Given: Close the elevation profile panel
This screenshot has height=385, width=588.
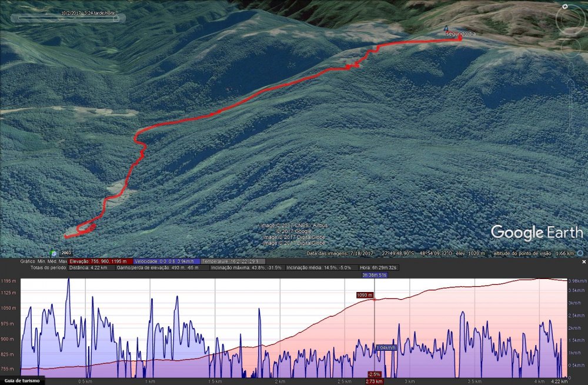Looking at the screenshot, I should (584, 261).
